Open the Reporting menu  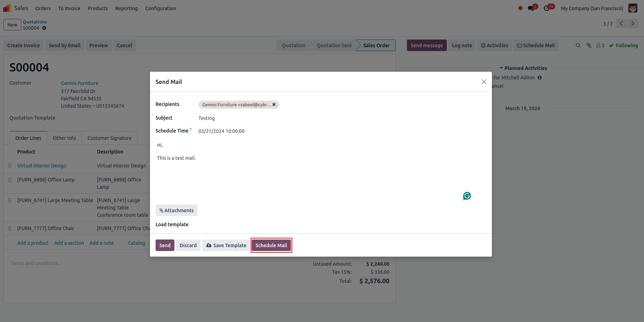pos(127,8)
